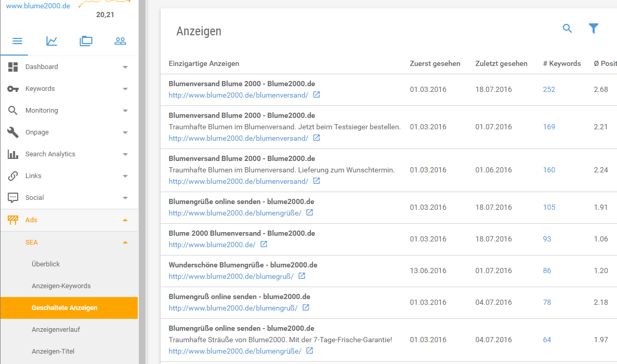Open keyword count 78 link
Viewport: 617px width, 364px height.
point(547,302)
